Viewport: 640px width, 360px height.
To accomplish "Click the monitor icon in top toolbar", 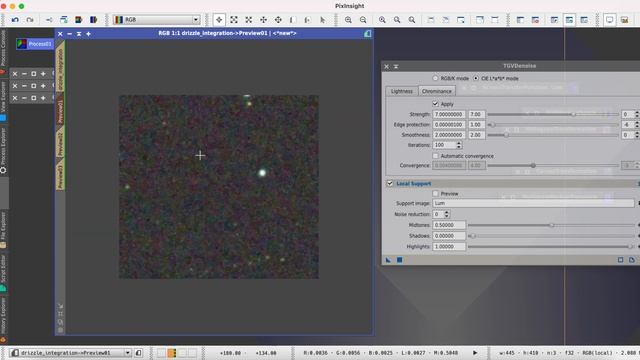I will pos(609,20).
